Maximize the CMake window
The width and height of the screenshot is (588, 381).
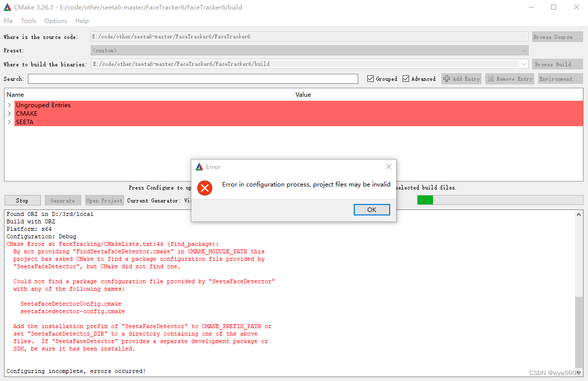[x=554, y=7]
